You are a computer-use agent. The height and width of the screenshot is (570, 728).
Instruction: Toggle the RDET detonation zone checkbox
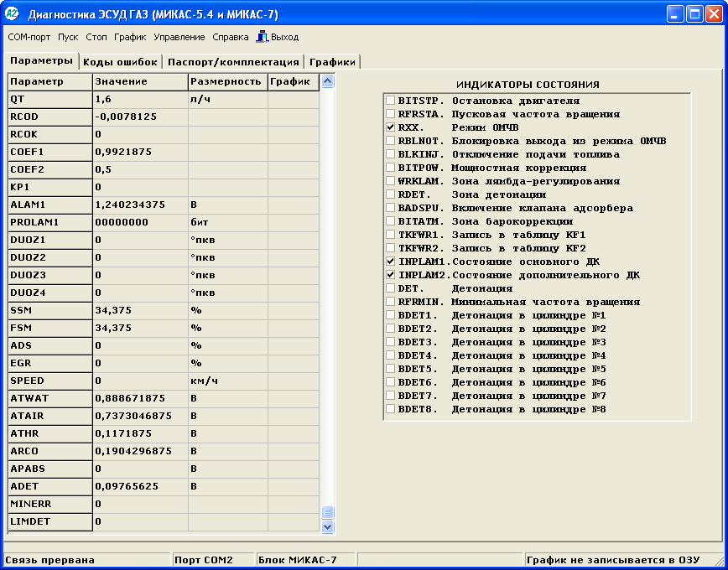(x=391, y=194)
